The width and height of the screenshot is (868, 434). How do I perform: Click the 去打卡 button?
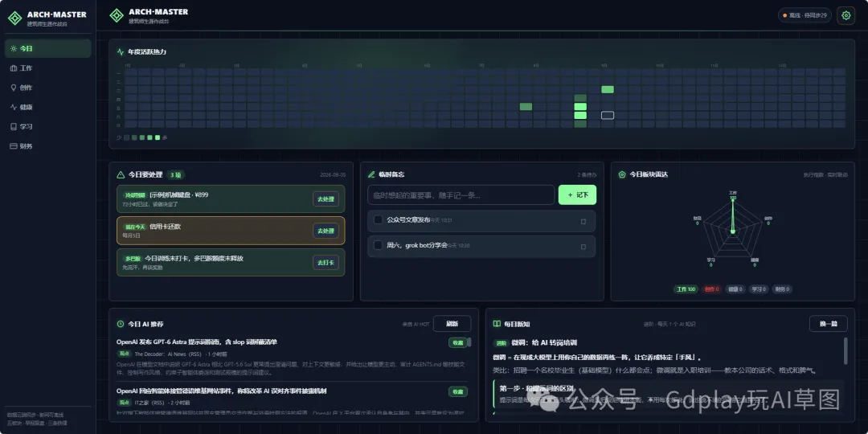pyautogui.click(x=326, y=262)
